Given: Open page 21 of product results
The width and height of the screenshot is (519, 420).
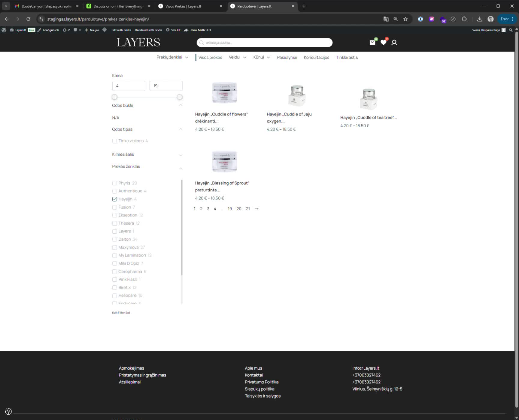Looking at the screenshot, I should [248, 208].
